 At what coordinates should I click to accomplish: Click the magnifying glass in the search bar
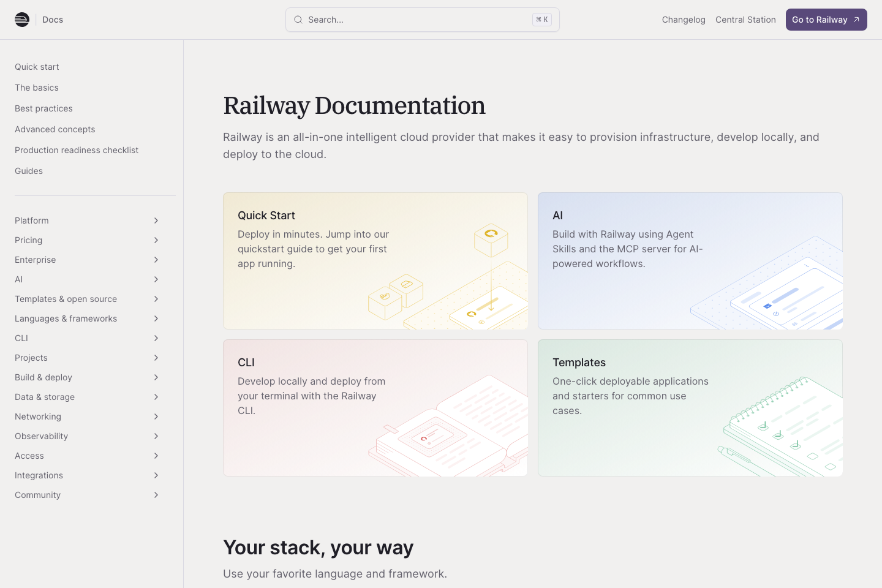[x=298, y=20]
